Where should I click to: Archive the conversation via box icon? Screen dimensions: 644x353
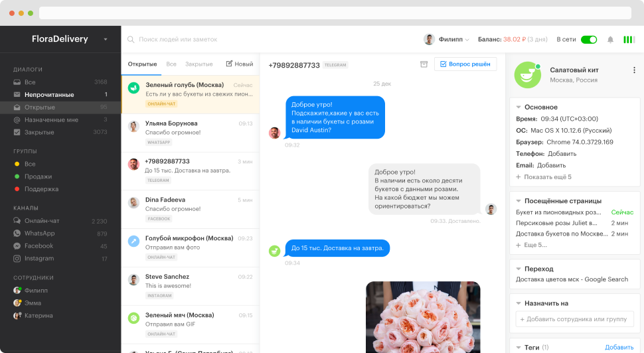[424, 64]
